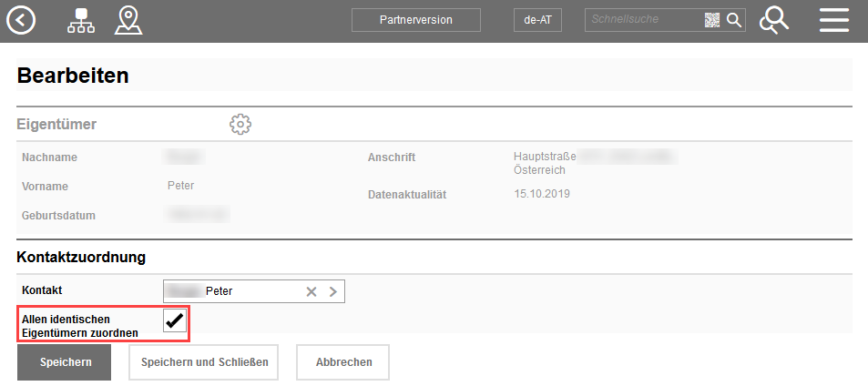Click the Geburtsdatum label
This screenshot has height=386, width=868.
pyautogui.click(x=58, y=216)
